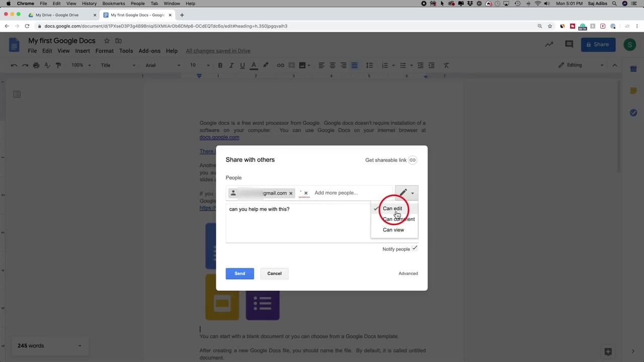Open the numbered list options arrow
The width and height of the screenshot is (644, 362).
[394, 65]
